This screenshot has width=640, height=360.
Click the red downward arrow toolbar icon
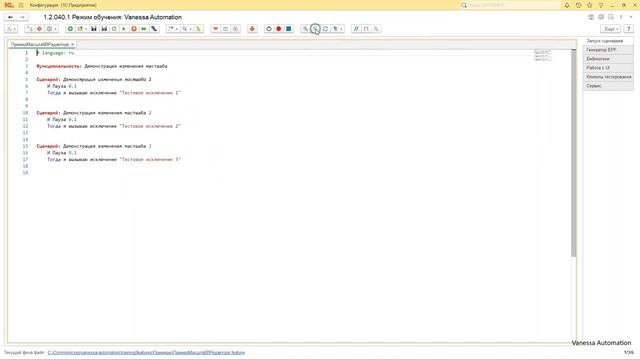click(x=252, y=29)
